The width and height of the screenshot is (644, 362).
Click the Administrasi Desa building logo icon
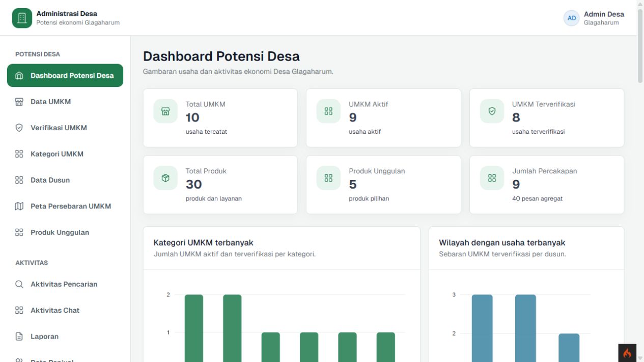pos(22,18)
